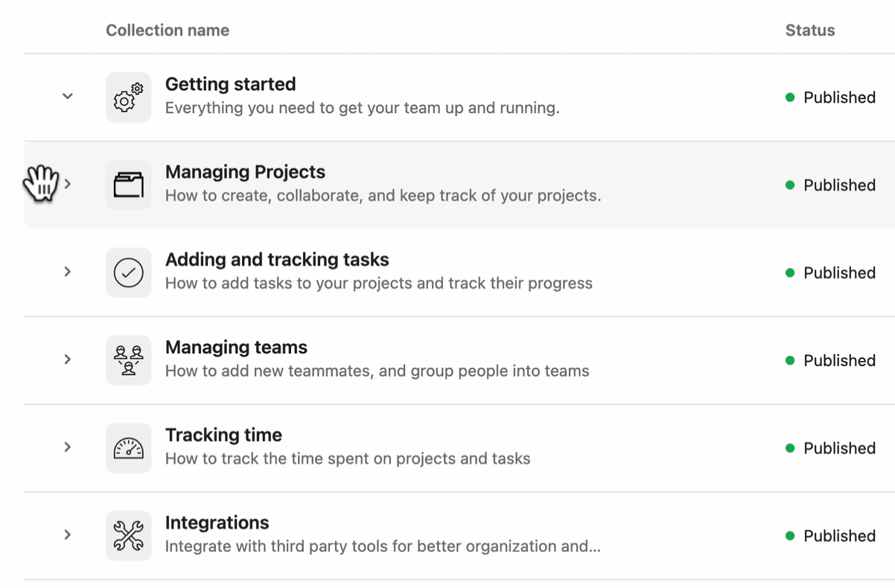Screen dimensions: 895x588
Task: Collapse the Getting started collection
Action: (68, 96)
